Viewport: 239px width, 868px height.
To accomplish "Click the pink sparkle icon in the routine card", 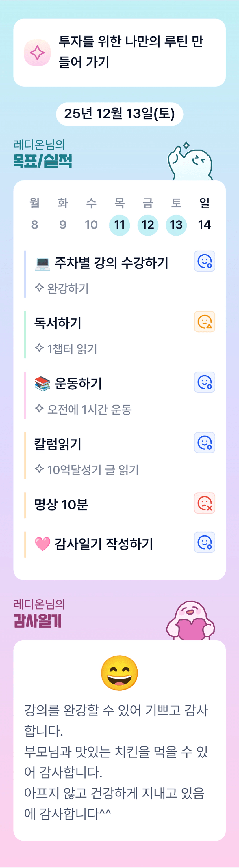I will [x=37, y=53].
